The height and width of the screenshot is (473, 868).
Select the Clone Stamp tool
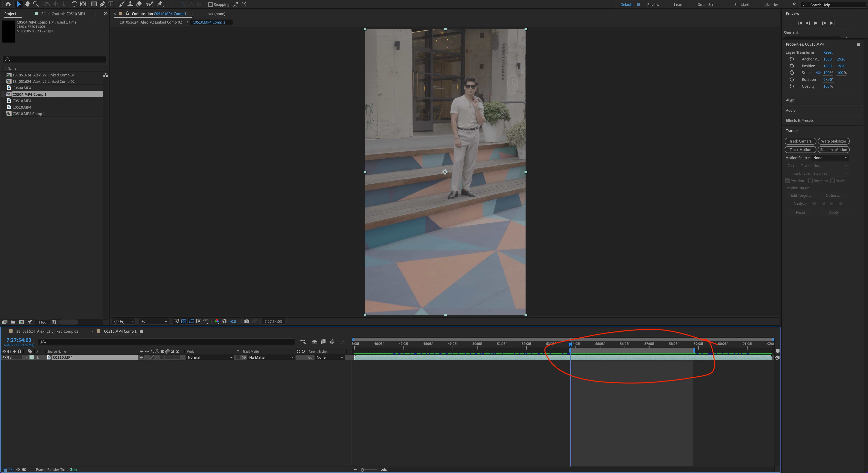tap(130, 4)
